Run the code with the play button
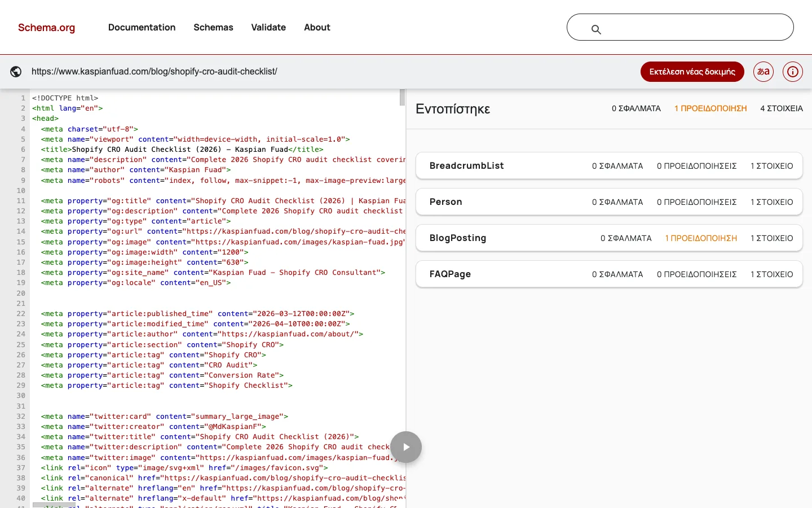Screen dimensions: 812x508 pos(406,447)
